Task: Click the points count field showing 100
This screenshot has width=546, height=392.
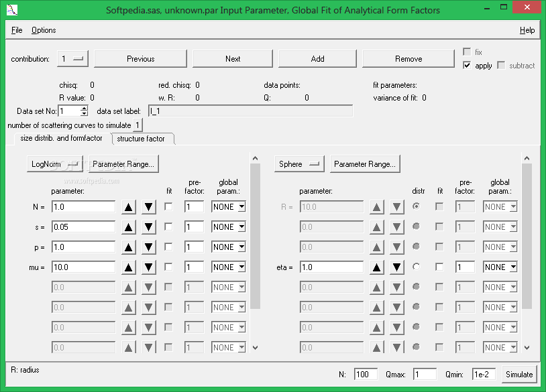Action: click(x=366, y=375)
